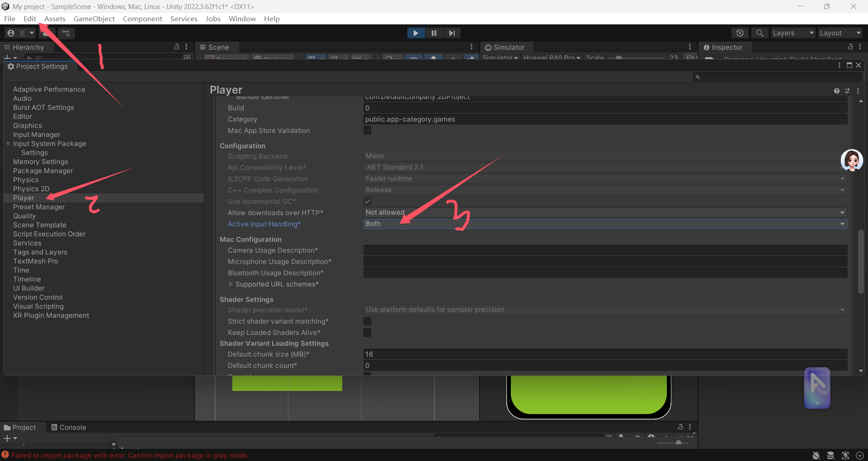Viewport: 868px width, 461px height.
Task: Click the Pause button
Action: point(434,33)
